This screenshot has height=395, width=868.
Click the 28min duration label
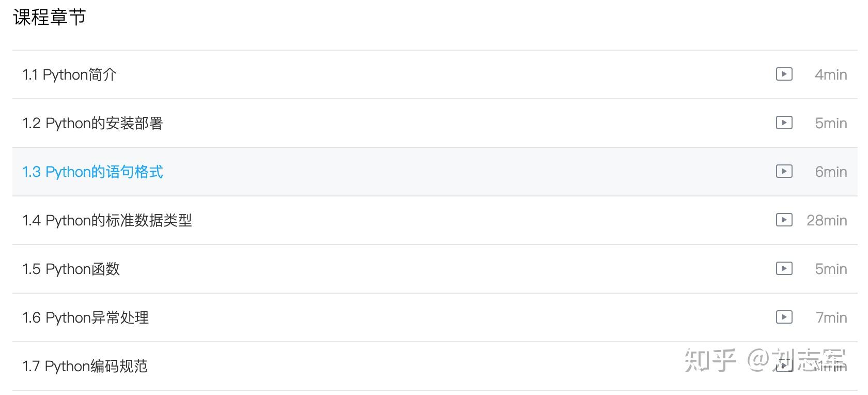point(827,221)
